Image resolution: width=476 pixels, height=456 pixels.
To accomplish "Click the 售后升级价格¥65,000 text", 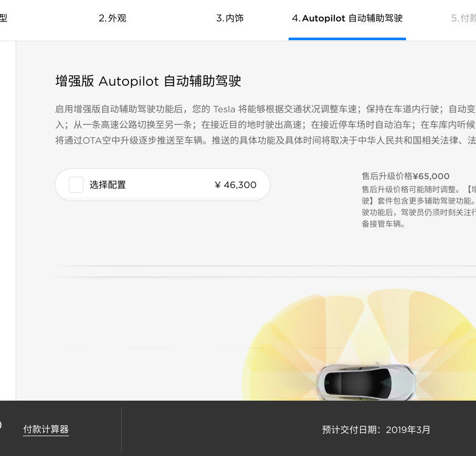I will [x=406, y=176].
